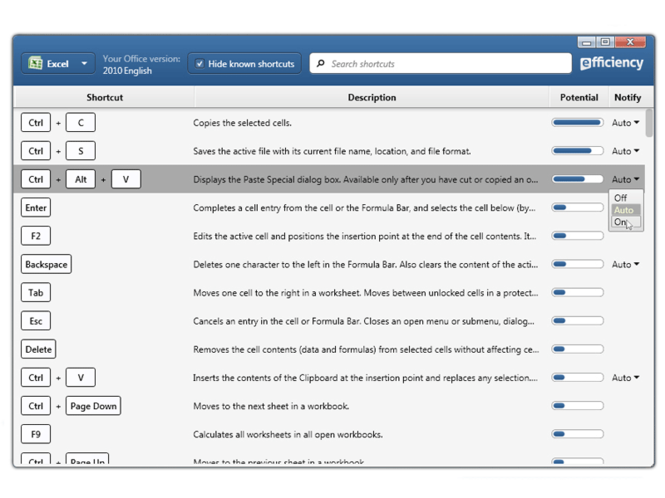Click potential bar for Enter row
Viewport: 665px width, 498px height.
point(577,207)
